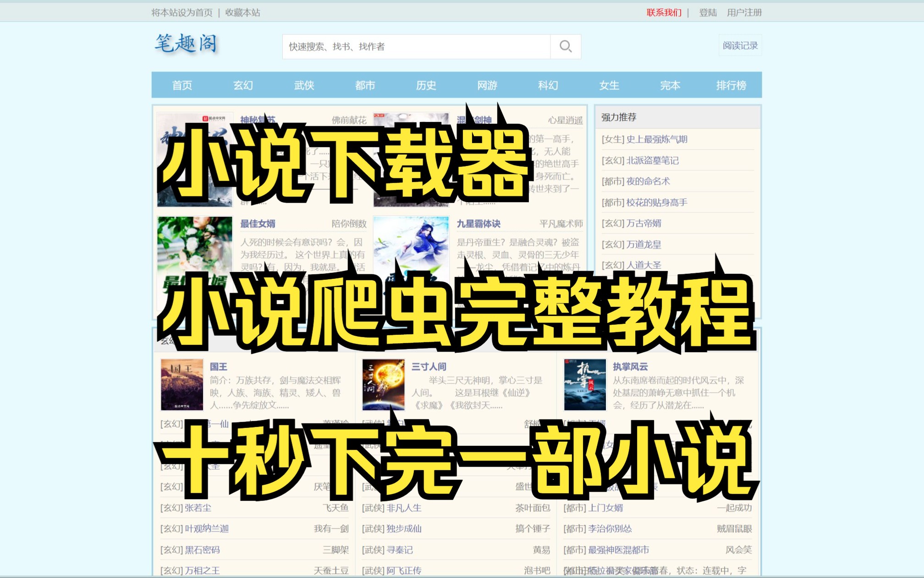Click author 飞天鱼 text
924x578 pixels.
click(335, 508)
